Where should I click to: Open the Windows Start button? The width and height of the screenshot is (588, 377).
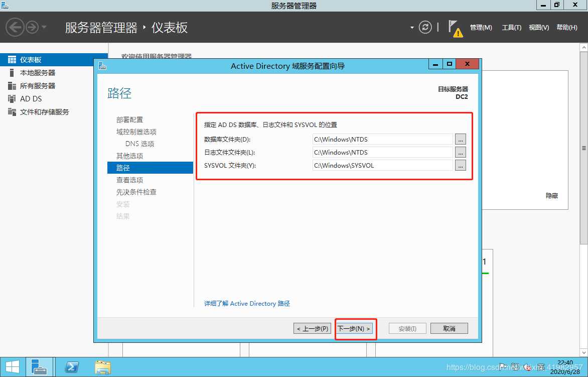[x=12, y=367]
